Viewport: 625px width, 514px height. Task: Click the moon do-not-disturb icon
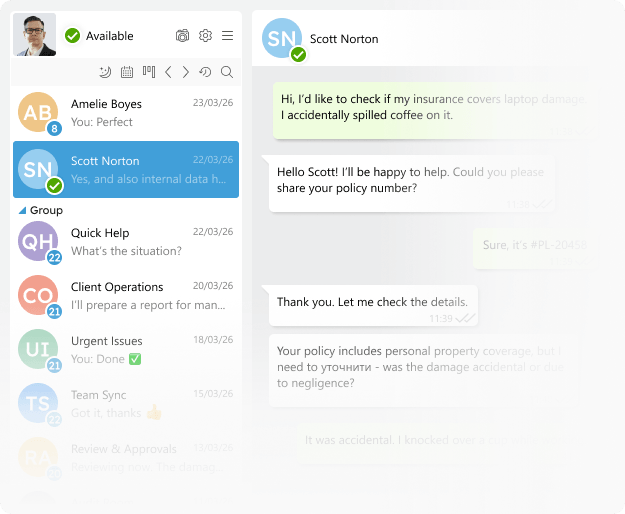(x=105, y=72)
